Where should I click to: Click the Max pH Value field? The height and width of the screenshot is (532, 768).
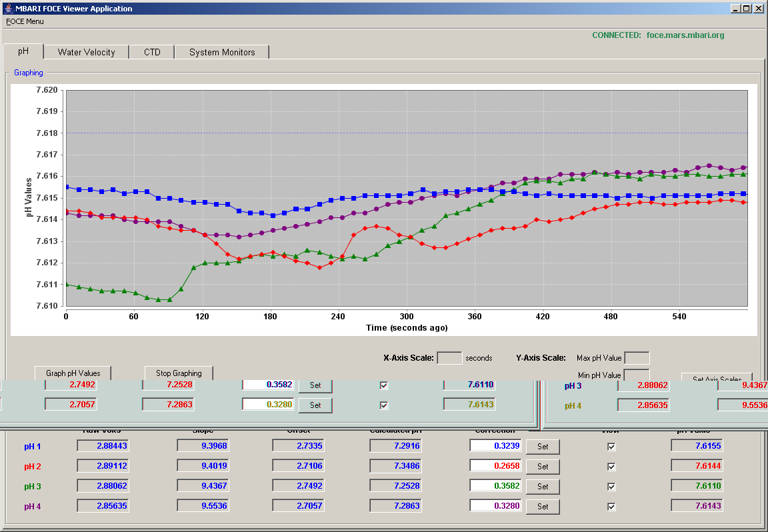click(x=637, y=357)
